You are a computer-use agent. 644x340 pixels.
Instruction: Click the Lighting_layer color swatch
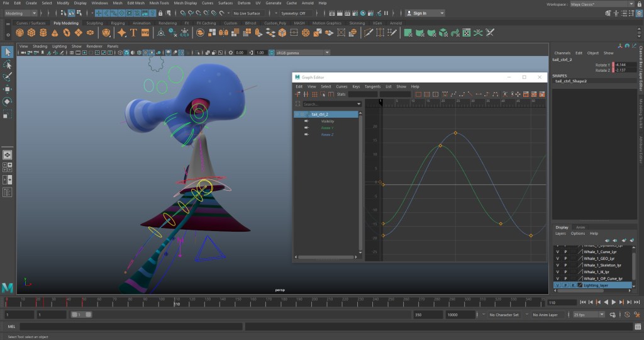[x=580, y=285]
